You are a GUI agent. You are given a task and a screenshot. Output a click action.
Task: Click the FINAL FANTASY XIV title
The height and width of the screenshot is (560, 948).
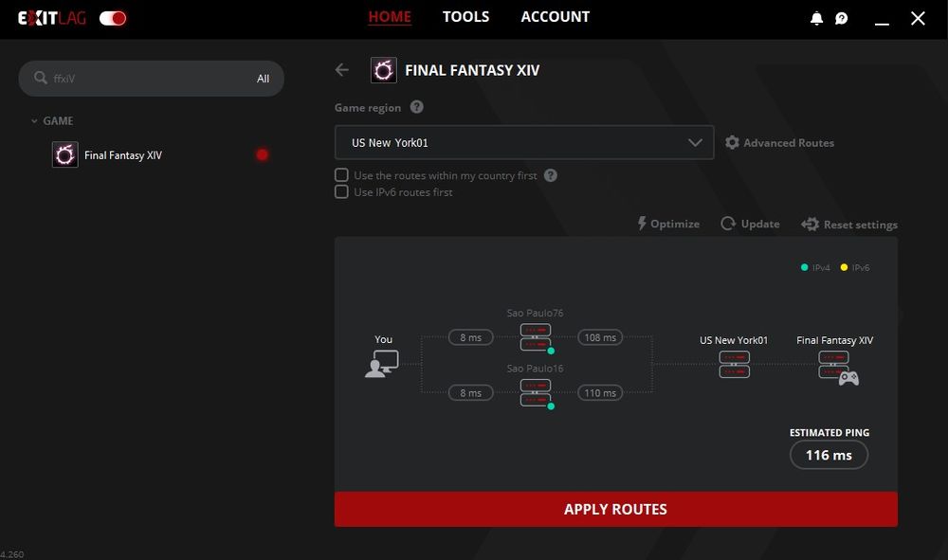[x=472, y=70]
